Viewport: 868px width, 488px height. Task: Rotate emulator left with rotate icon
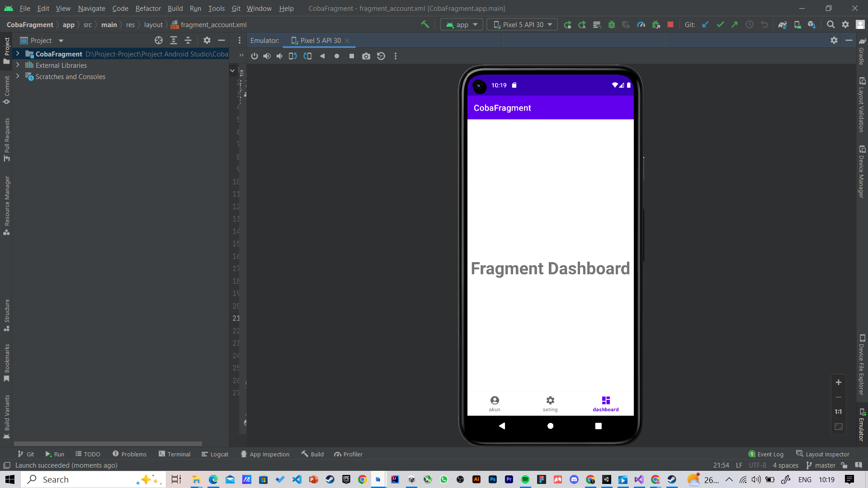click(x=292, y=56)
